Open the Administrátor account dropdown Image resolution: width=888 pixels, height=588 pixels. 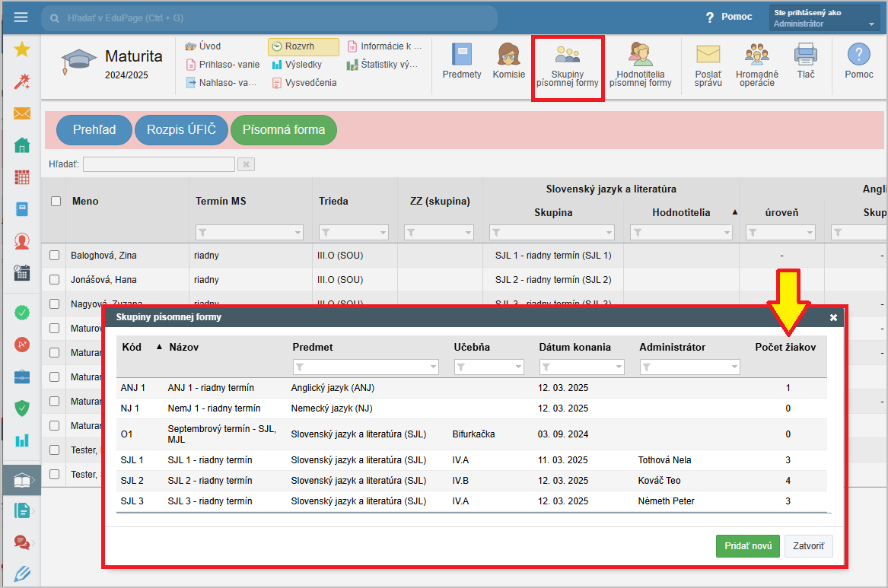[x=824, y=18]
